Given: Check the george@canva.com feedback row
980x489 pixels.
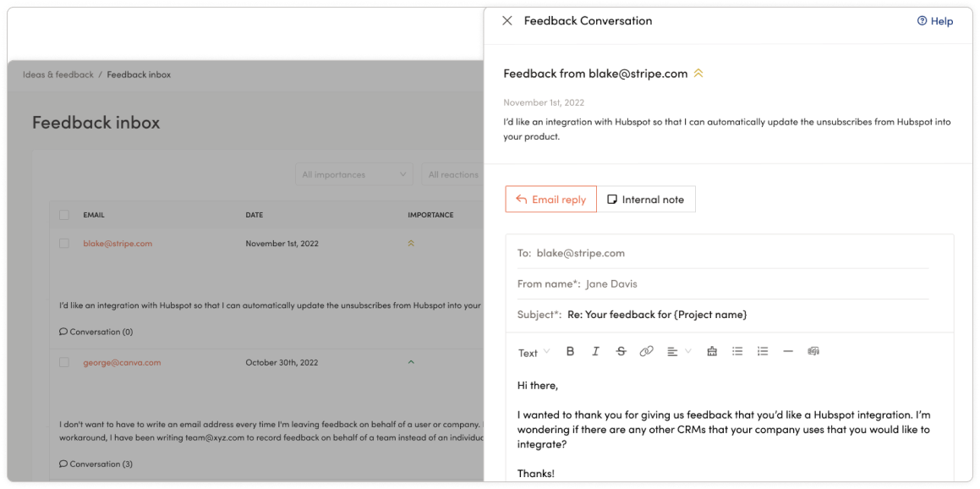Looking at the screenshot, I should click(x=63, y=362).
